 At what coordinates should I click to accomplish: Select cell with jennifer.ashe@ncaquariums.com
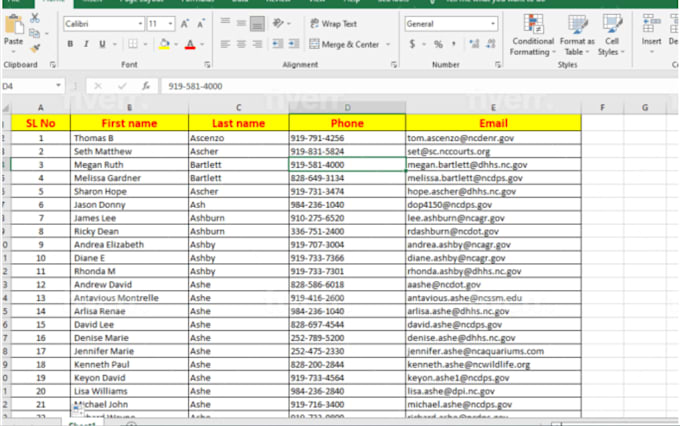tap(494, 351)
